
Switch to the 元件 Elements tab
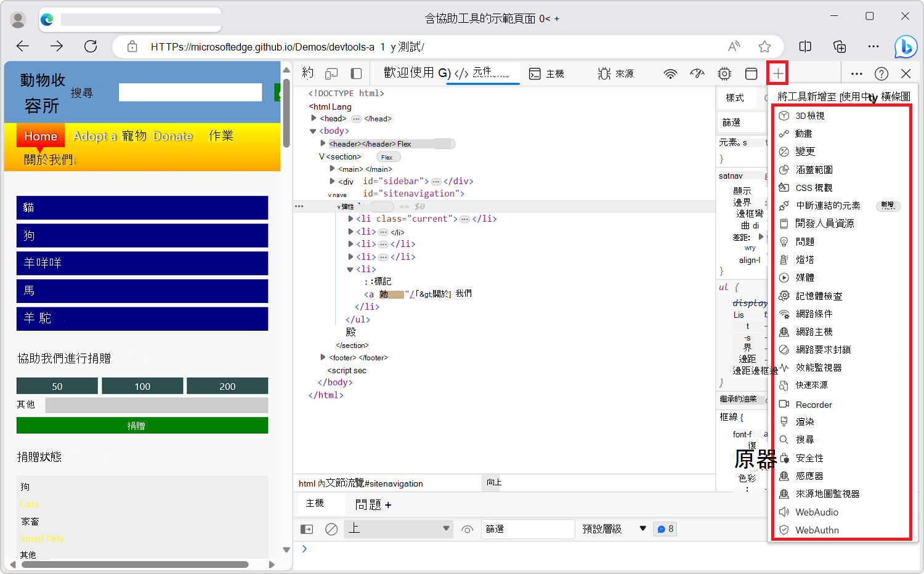pyautogui.click(x=482, y=73)
